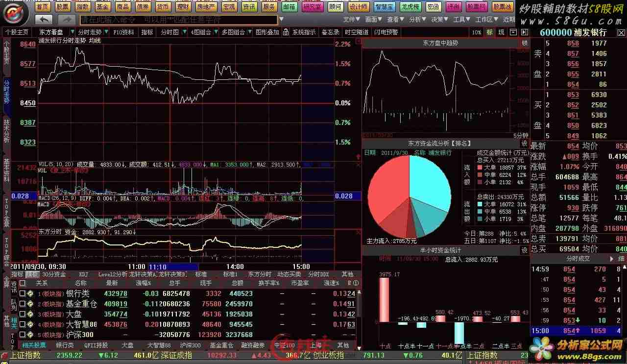Open the QFII持股 bottom tab
This screenshot has height=364, width=627.
96,345
